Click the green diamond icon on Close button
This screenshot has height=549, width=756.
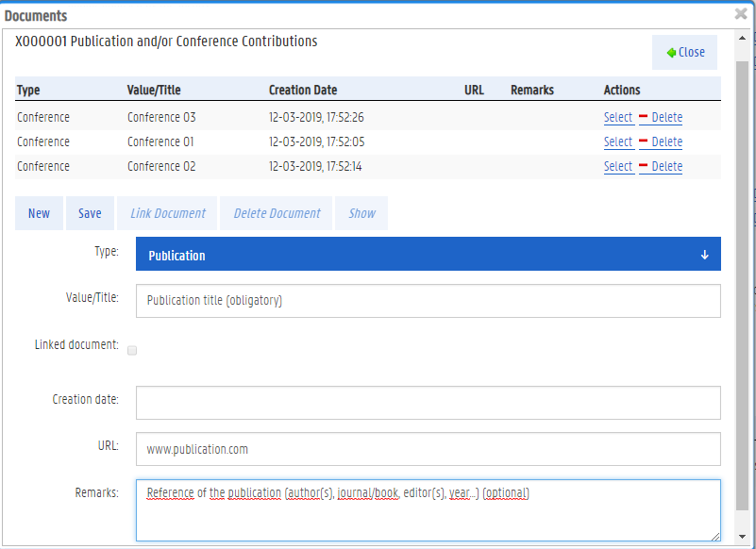click(x=671, y=53)
